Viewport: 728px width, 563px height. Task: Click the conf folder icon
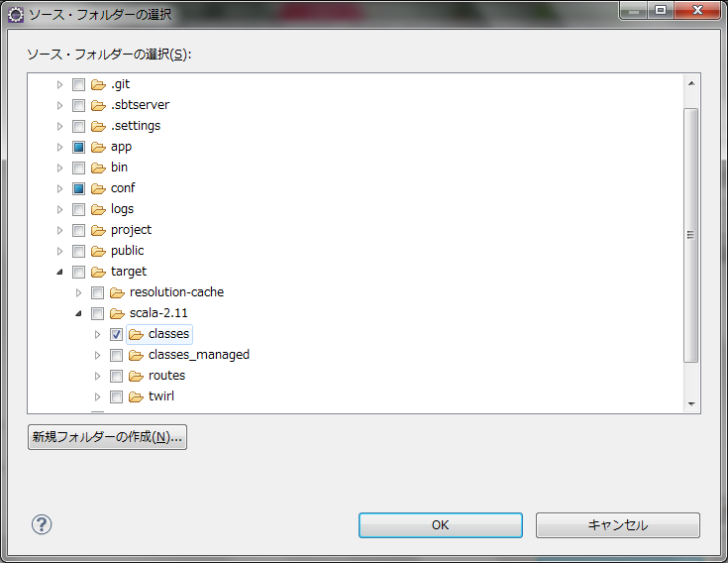[98, 188]
